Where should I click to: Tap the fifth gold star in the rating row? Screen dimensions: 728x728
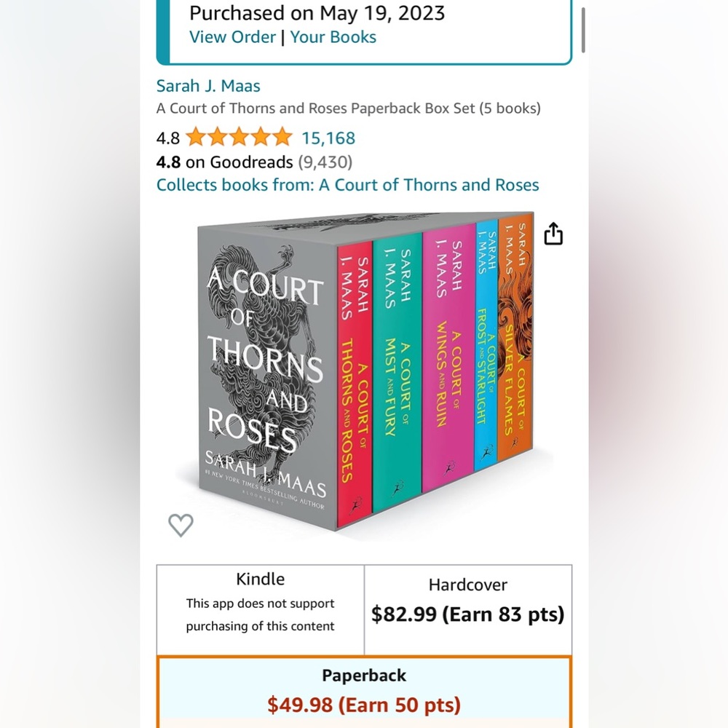pyautogui.click(x=284, y=137)
